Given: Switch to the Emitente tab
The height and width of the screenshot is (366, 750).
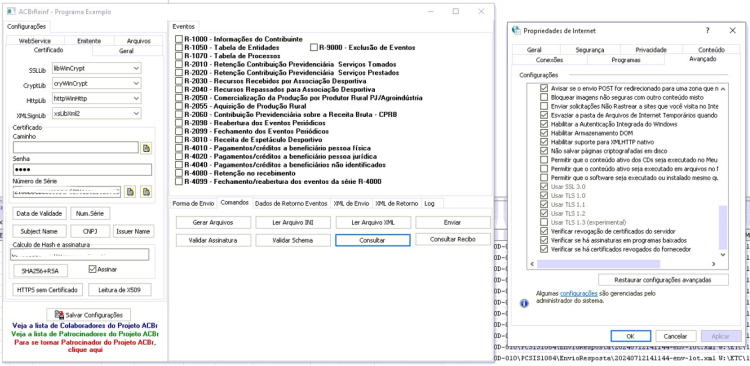Looking at the screenshot, I should [89, 41].
